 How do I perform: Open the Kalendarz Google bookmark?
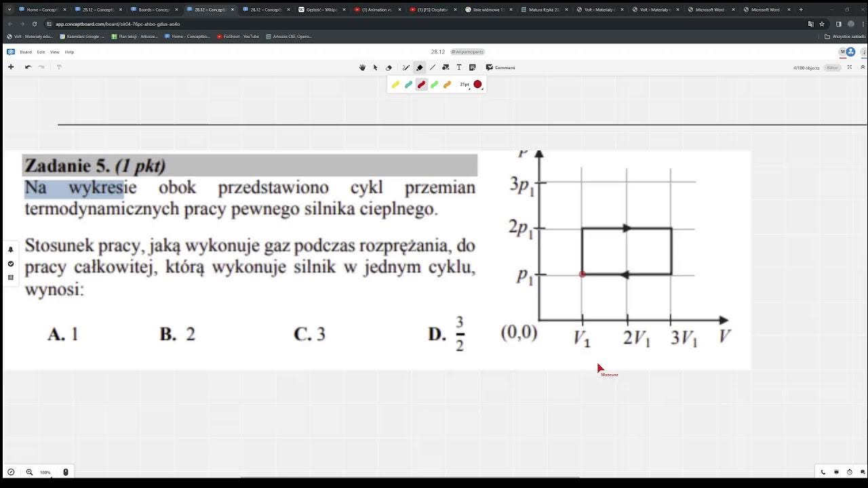(82, 37)
